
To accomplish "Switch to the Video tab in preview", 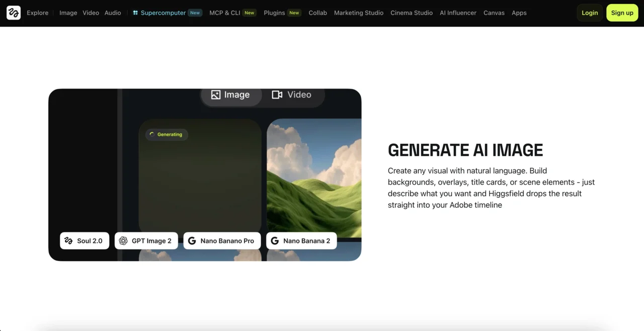I will click(292, 95).
